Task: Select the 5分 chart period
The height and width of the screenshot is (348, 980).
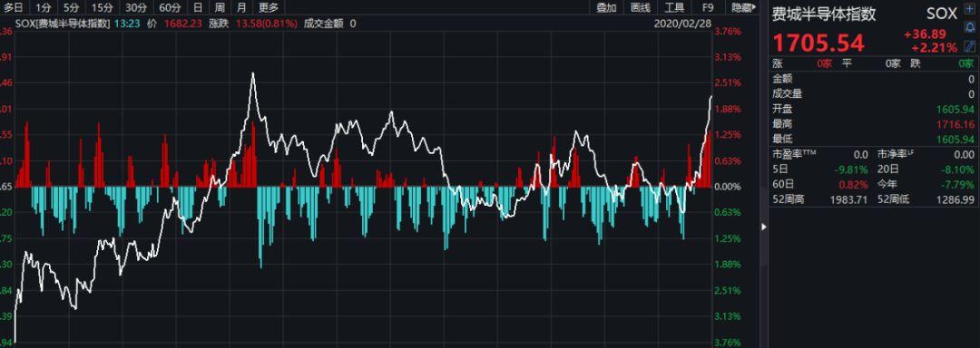Action: point(72,7)
